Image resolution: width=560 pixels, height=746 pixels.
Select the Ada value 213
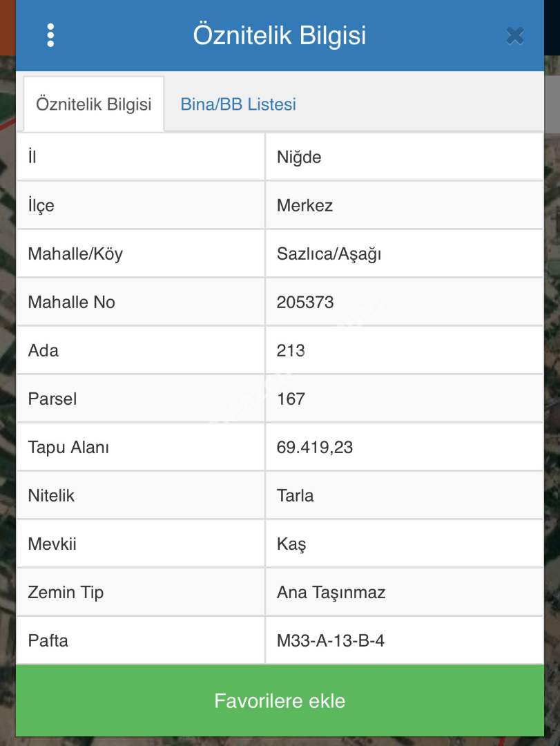291,351
